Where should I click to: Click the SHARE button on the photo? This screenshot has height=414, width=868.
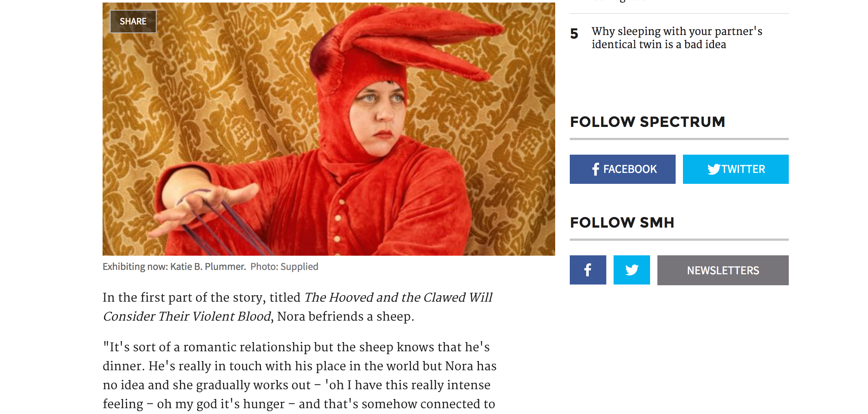[x=133, y=22]
